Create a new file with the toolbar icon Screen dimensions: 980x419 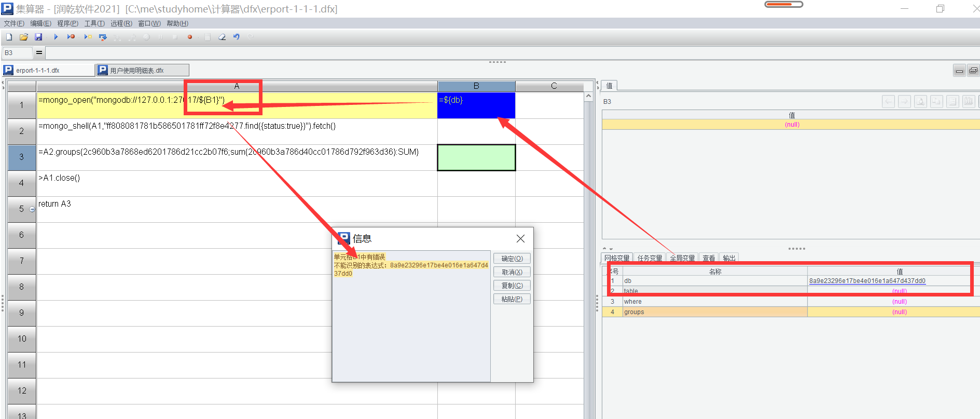click(x=9, y=37)
